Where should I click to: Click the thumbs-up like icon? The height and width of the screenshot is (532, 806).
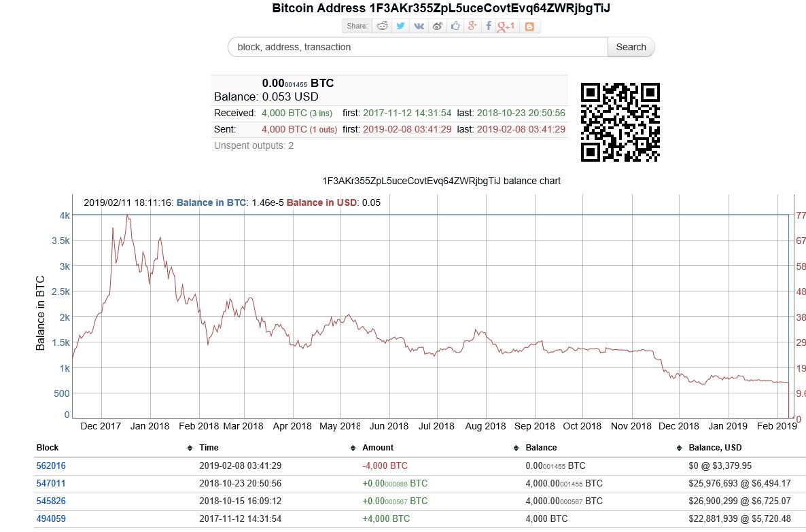[x=455, y=26]
